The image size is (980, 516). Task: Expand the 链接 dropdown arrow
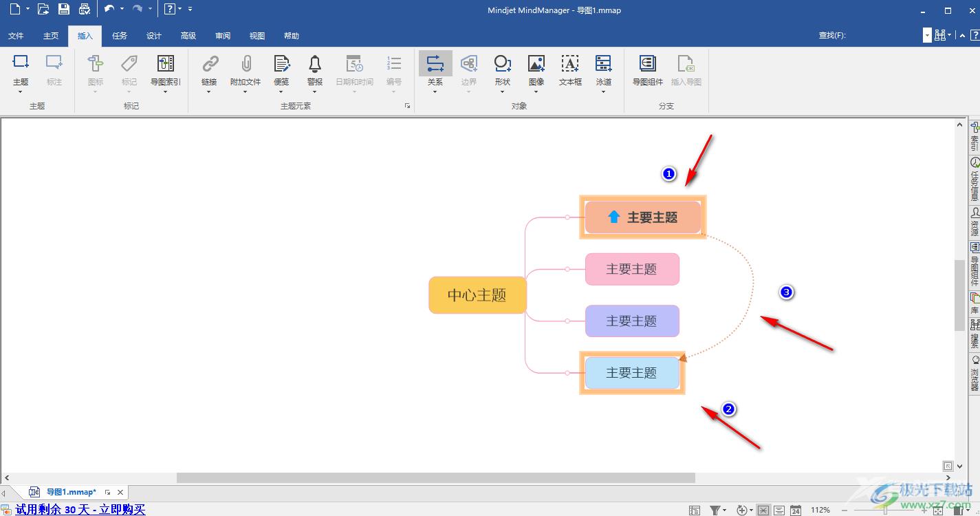pyautogui.click(x=209, y=92)
